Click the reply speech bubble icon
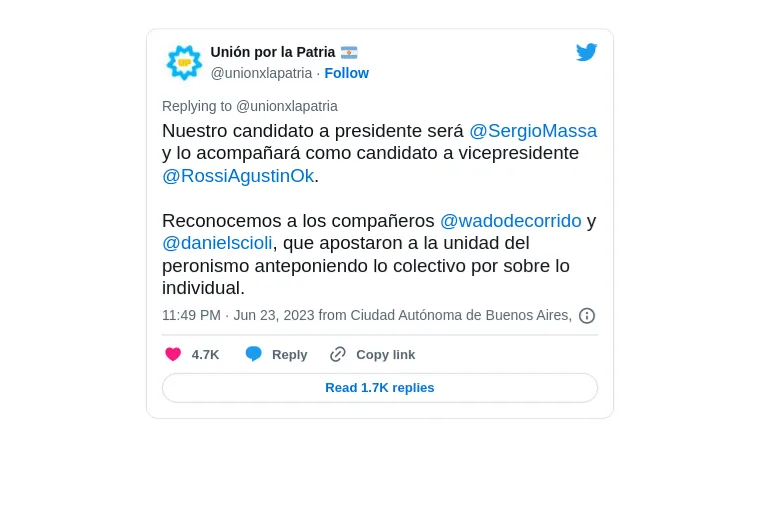The image size is (760, 506). point(253,354)
